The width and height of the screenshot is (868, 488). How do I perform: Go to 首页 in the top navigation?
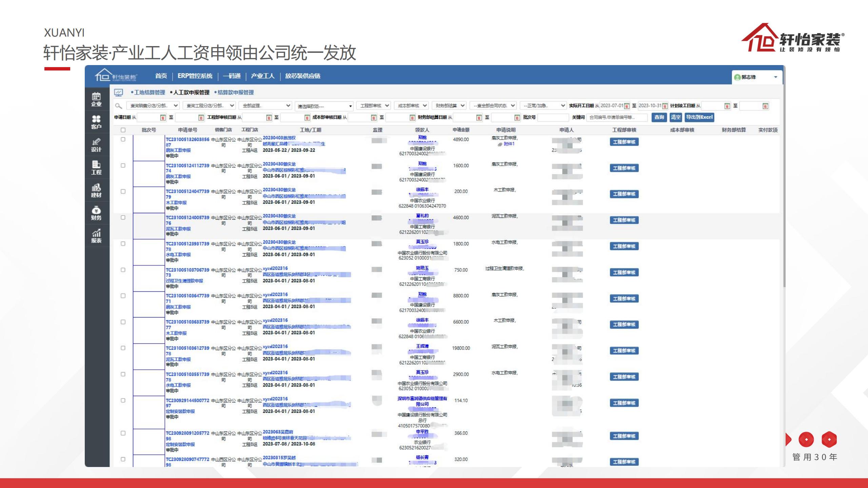coord(161,76)
